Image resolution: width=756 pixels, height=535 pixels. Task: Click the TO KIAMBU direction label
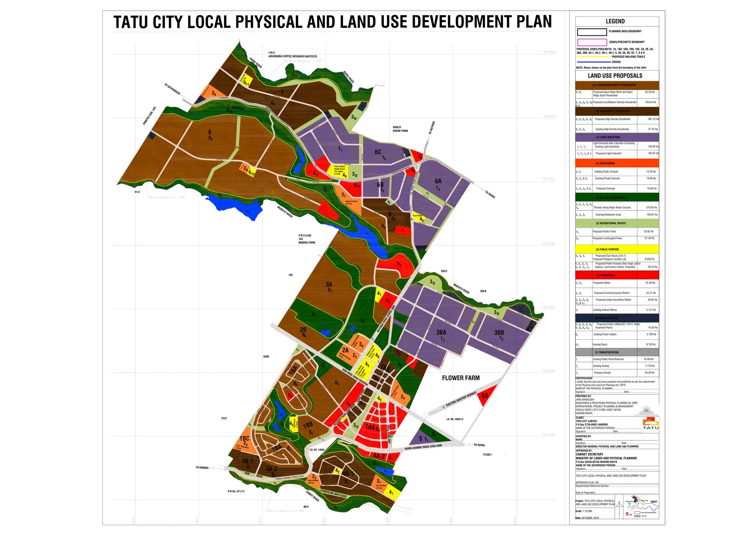click(202, 468)
